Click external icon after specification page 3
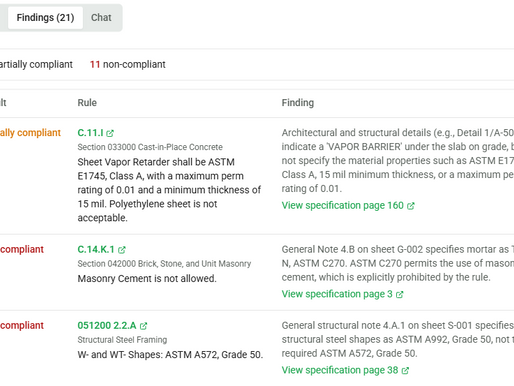Viewport: 514px width, 386px height. point(399,294)
